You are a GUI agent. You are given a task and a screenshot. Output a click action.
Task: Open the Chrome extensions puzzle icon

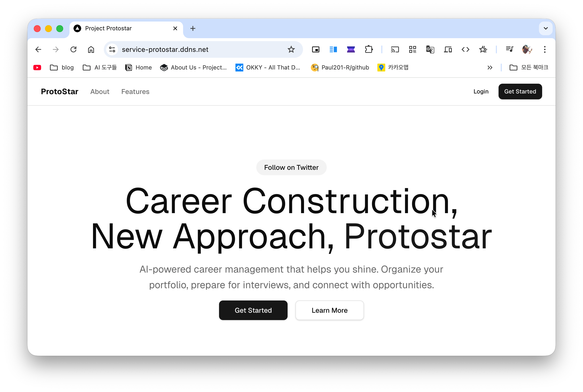[369, 49]
